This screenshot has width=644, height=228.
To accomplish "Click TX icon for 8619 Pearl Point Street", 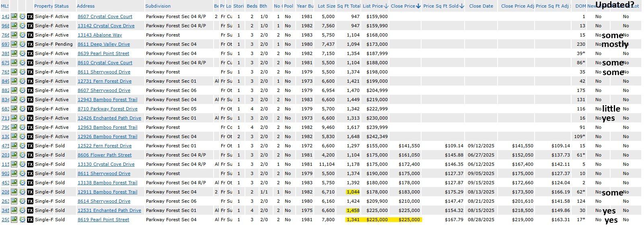I will coord(30,220).
